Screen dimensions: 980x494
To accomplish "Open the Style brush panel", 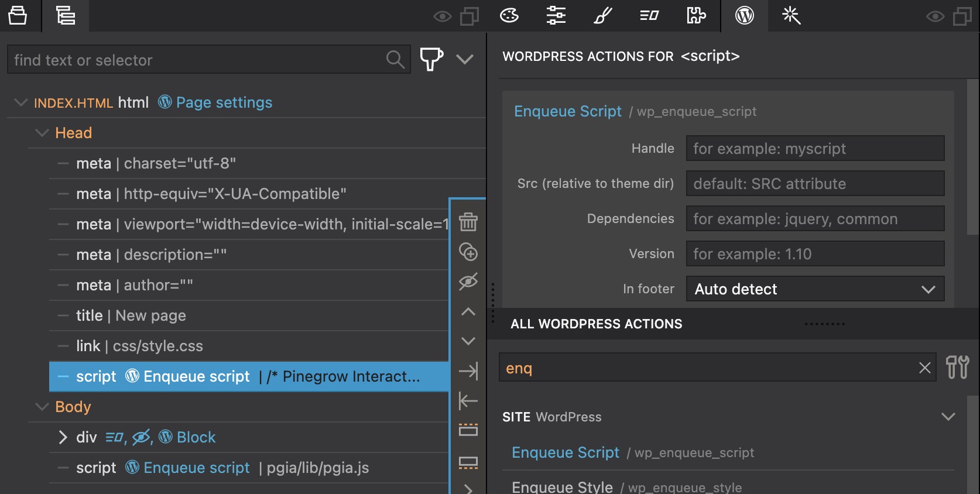I will [x=603, y=15].
